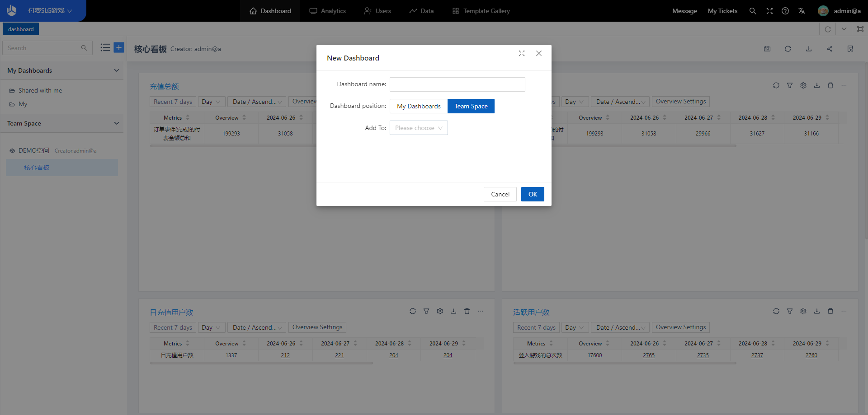Select My Dashboards position option
The height and width of the screenshot is (415, 868).
[x=419, y=106]
